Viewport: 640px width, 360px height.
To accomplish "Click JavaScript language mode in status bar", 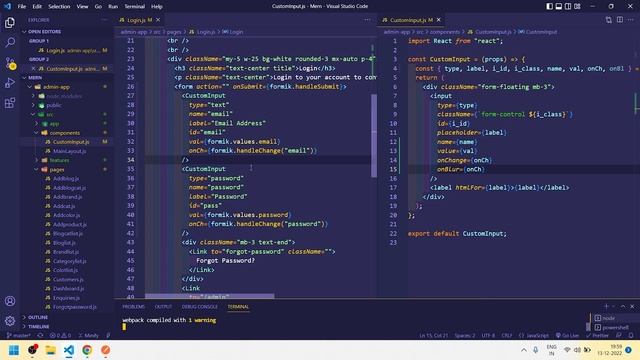I will click(x=534, y=336).
